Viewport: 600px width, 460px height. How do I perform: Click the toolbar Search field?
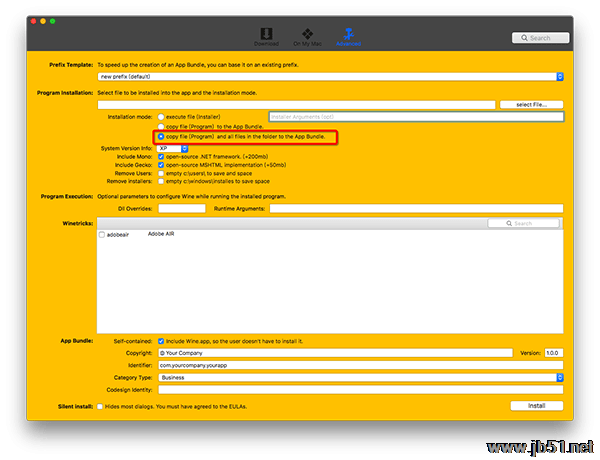tap(547, 38)
